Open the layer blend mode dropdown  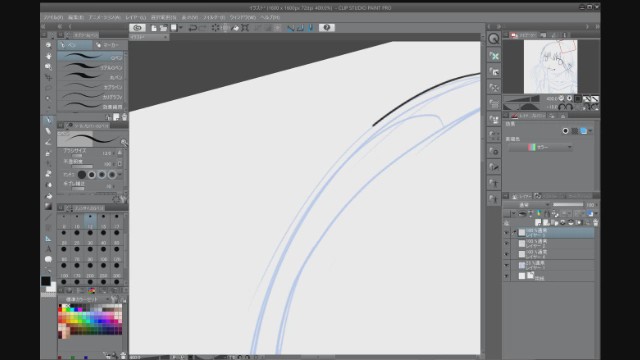pyautogui.click(x=527, y=205)
